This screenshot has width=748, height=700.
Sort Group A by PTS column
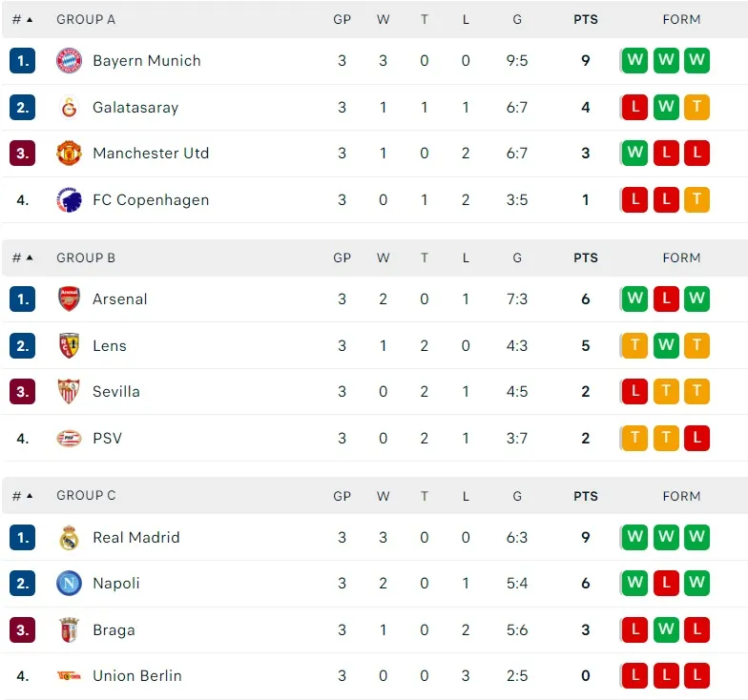click(585, 20)
